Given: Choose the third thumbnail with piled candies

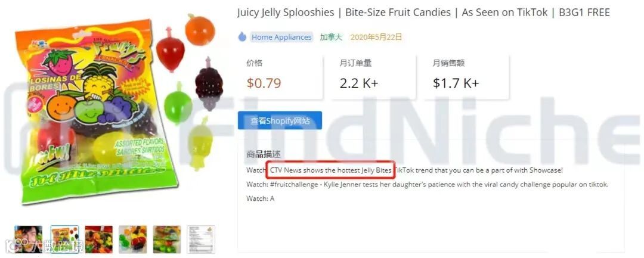Looking at the screenshot, I should pyautogui.click(x=99, y=239).
